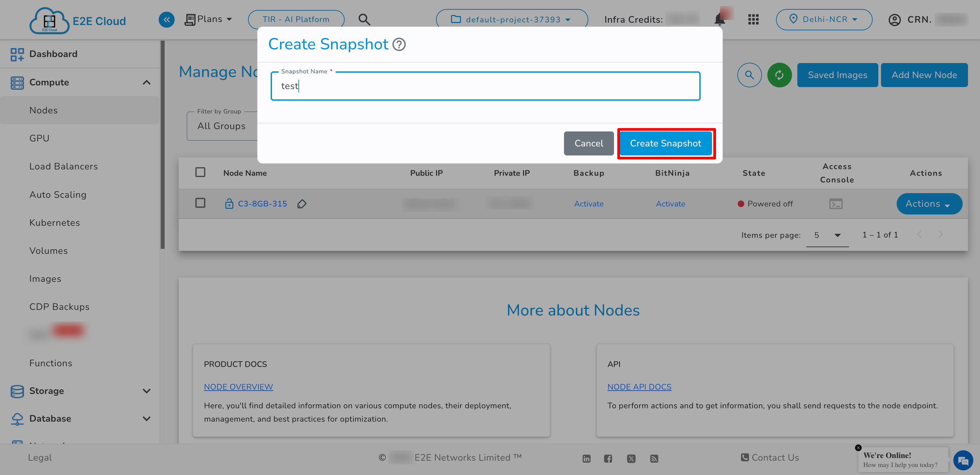This screenshot has height=475, width=980.
Task: Collapse the Compute section in sidebar
Action: tap(147, 82)
